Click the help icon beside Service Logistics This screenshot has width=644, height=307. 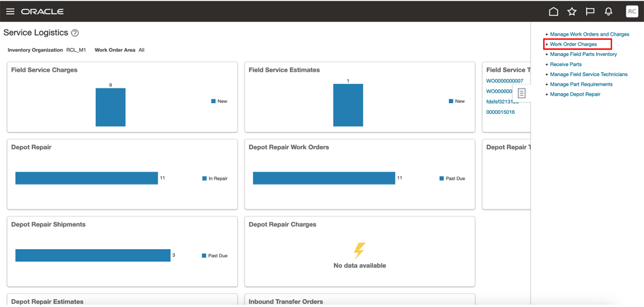(x=75, y=33)
